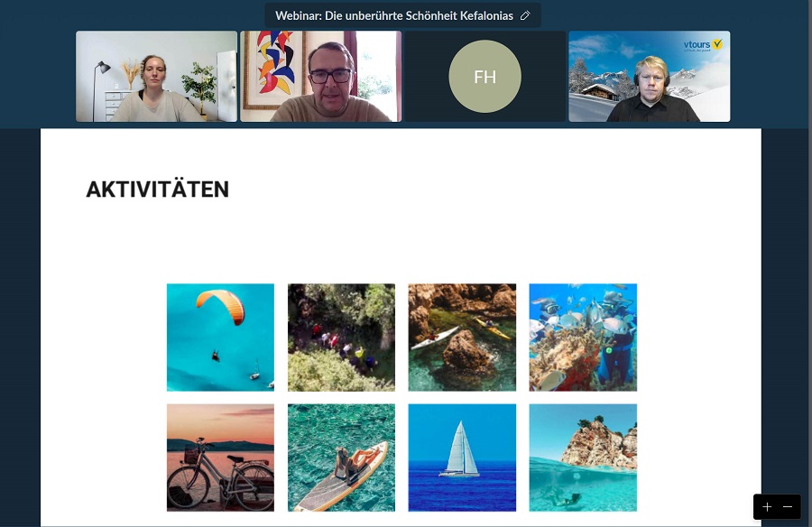Open the kayaking between rocks photo
The image size is (812, 527).
[462, 337]
